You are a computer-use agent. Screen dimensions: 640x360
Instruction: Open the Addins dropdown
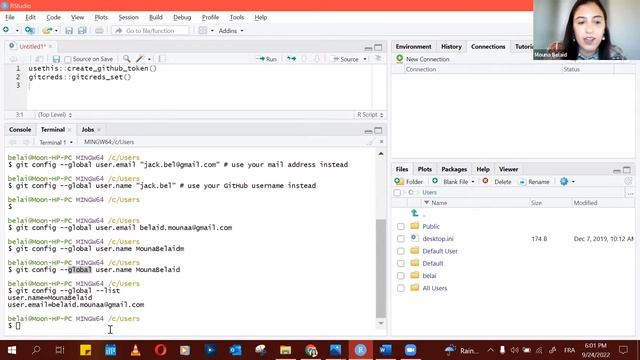click(x=231, y=31)
